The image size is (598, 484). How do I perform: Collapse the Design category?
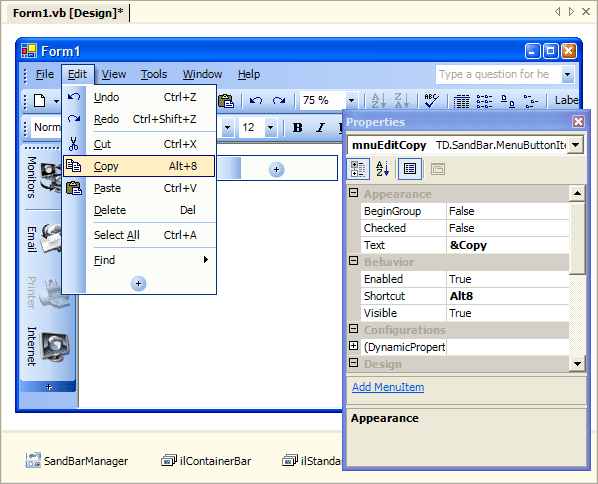(x=354, y=363)
